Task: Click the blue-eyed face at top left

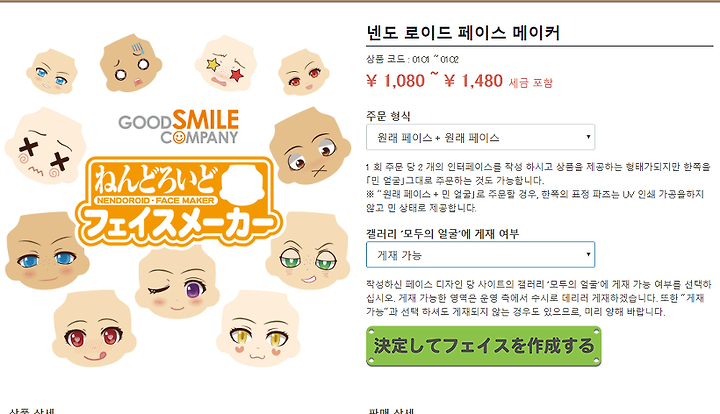Action: [x=52, y=72]
